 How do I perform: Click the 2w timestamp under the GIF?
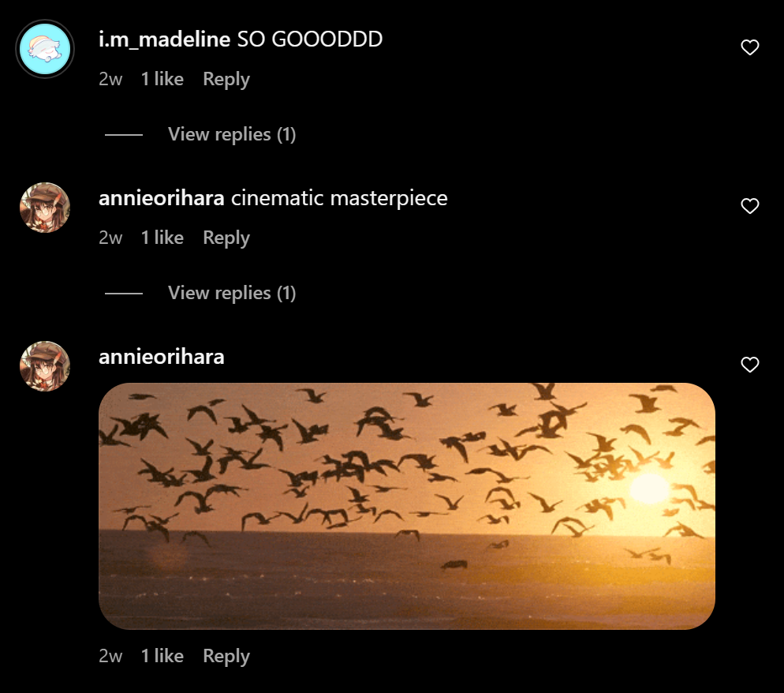[110, 657]
